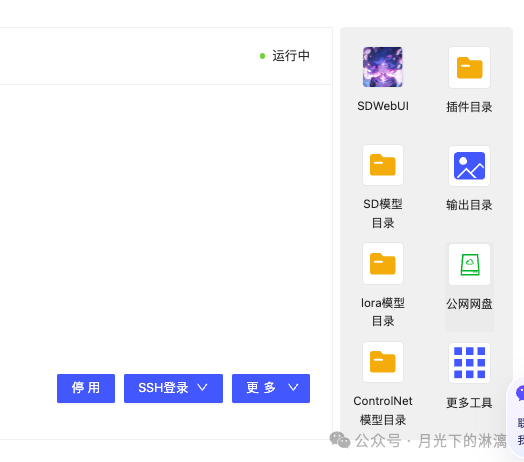The image size is (524, 462).
Task: Click the SDWebUI label text
Action: point(383,106)
